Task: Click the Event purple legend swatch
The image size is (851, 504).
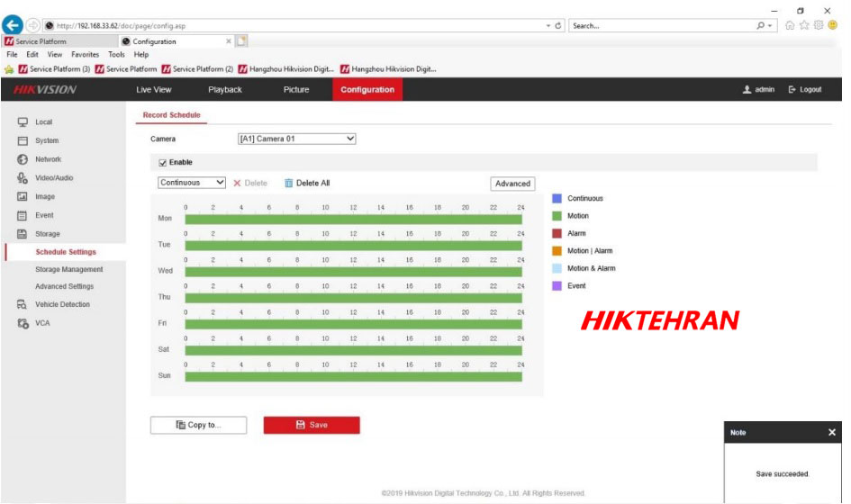Action: click(x=557, y=286)
